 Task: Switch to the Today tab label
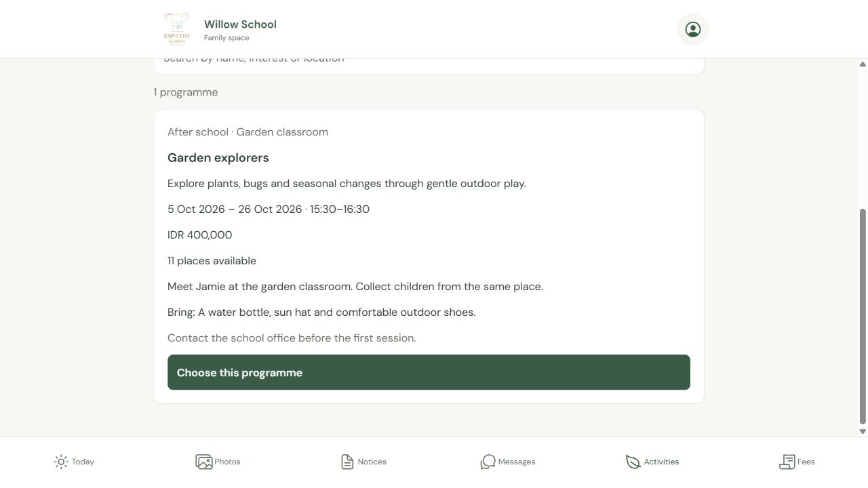[83, 462]
